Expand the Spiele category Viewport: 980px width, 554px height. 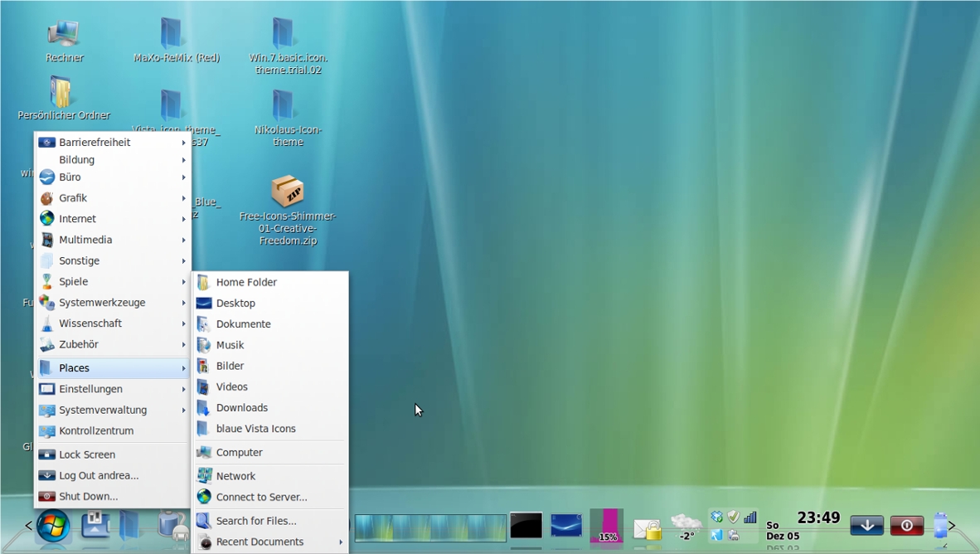pyautogui.click(x=113, y=282)
